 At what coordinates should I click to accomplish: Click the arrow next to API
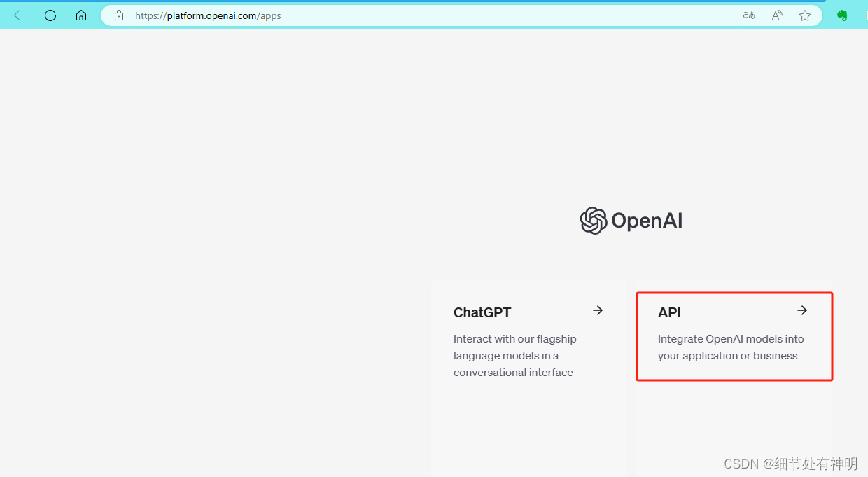point(802,310)
